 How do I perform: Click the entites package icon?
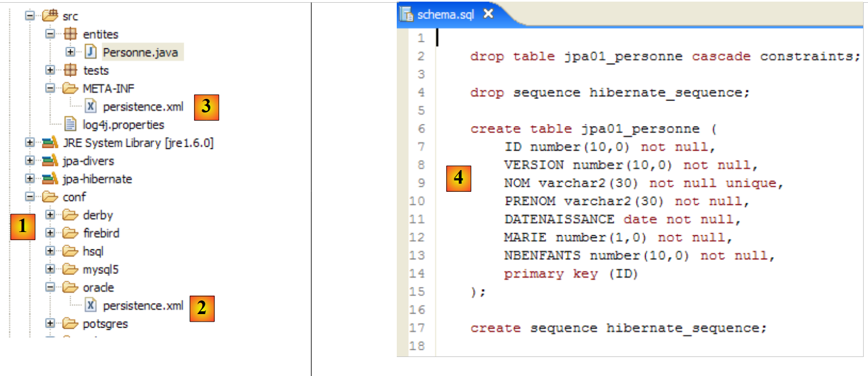click(70, 34)
